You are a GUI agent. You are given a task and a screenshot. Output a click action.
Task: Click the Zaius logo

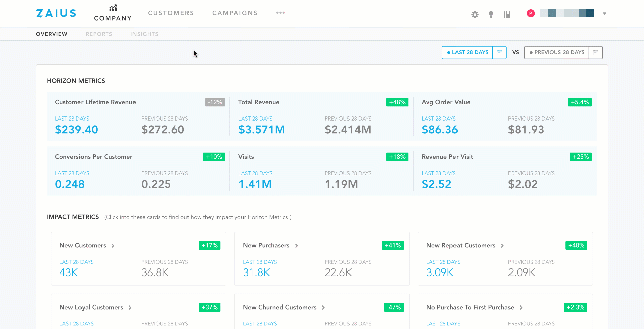(x=56, y=13)
